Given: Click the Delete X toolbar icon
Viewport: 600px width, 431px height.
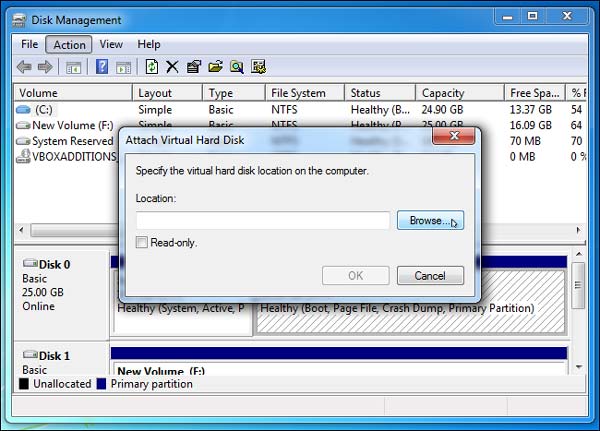Looking at the screenshot, I should (x=172, y=67).
